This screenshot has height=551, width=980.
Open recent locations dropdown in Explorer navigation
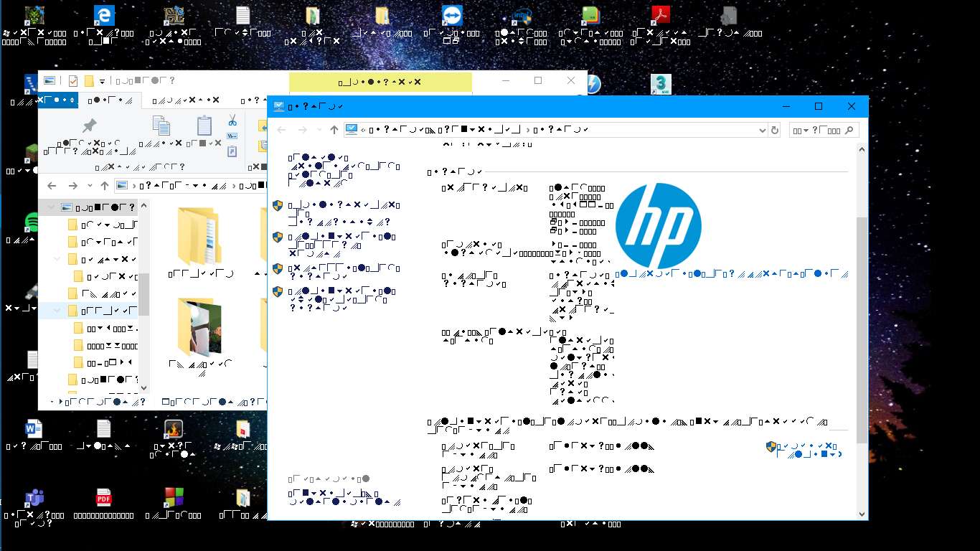(x=90, y=186)
